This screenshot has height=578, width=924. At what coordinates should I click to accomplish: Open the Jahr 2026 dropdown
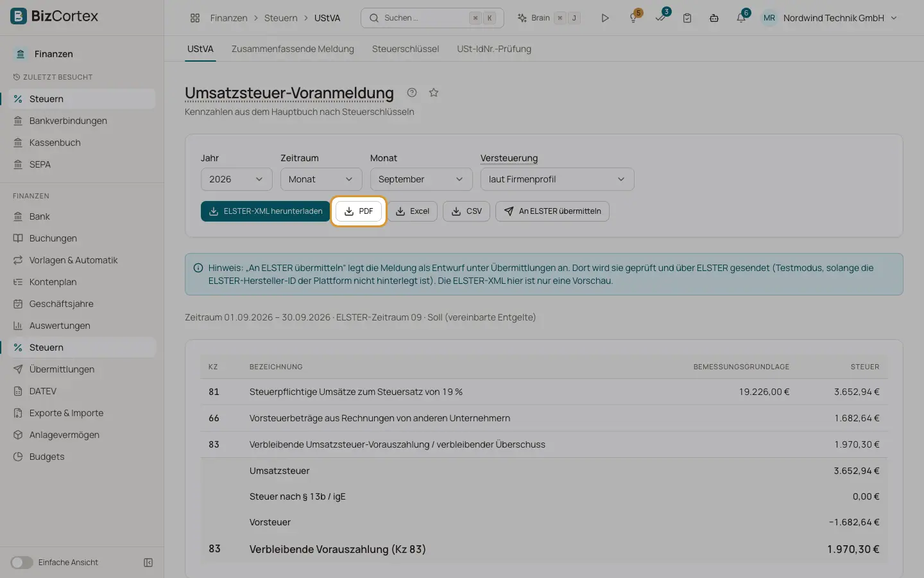coord(236,179)
